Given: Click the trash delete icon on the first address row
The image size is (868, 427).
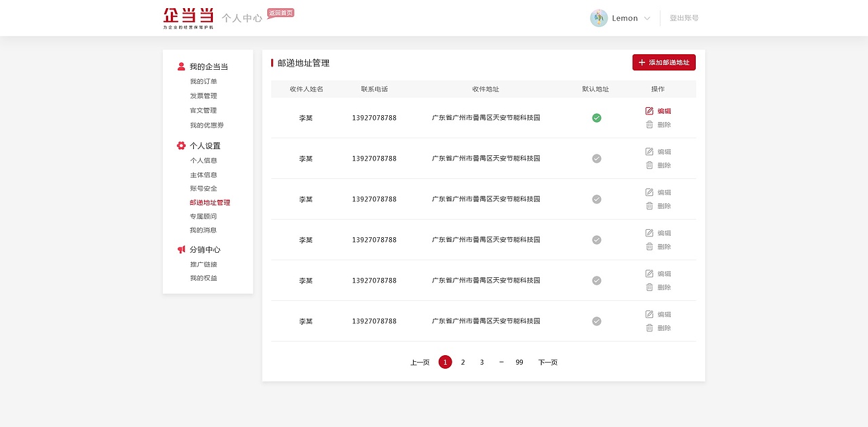Looking at the screenshot, I should pos(649,124).
